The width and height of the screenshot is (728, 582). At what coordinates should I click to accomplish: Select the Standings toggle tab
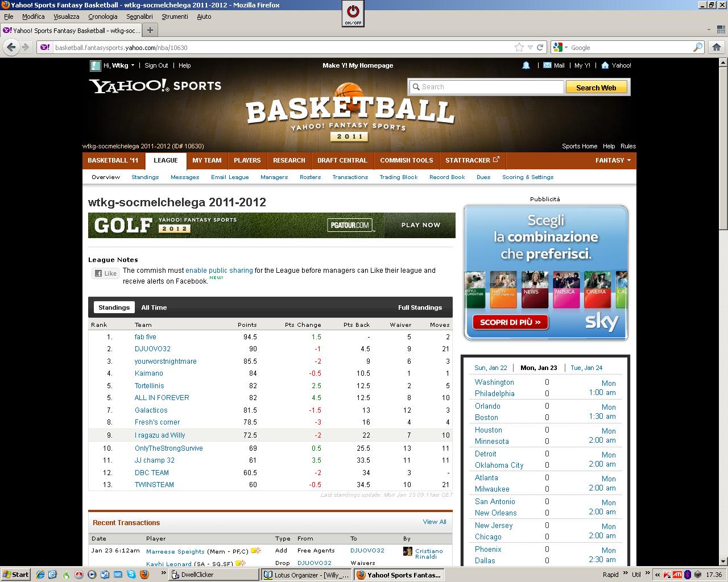click(114, 307)
